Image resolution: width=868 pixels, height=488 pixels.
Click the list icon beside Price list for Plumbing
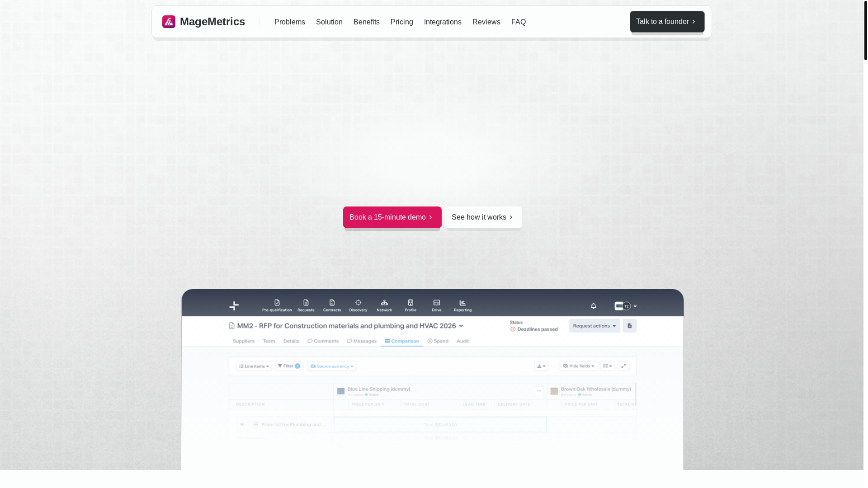[256, 424]
